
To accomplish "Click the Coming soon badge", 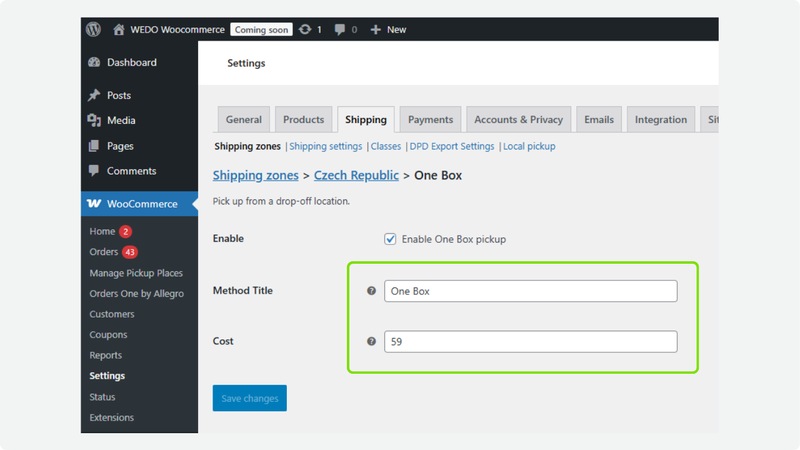I will pos(261,30).
